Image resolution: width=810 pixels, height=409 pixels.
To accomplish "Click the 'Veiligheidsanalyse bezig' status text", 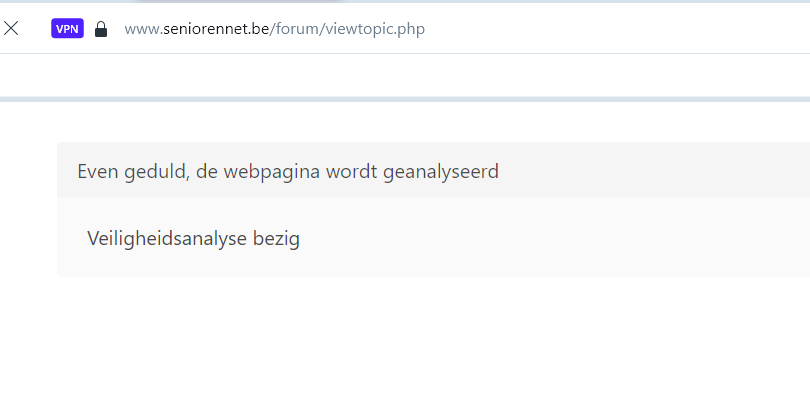I will [193, 238].
